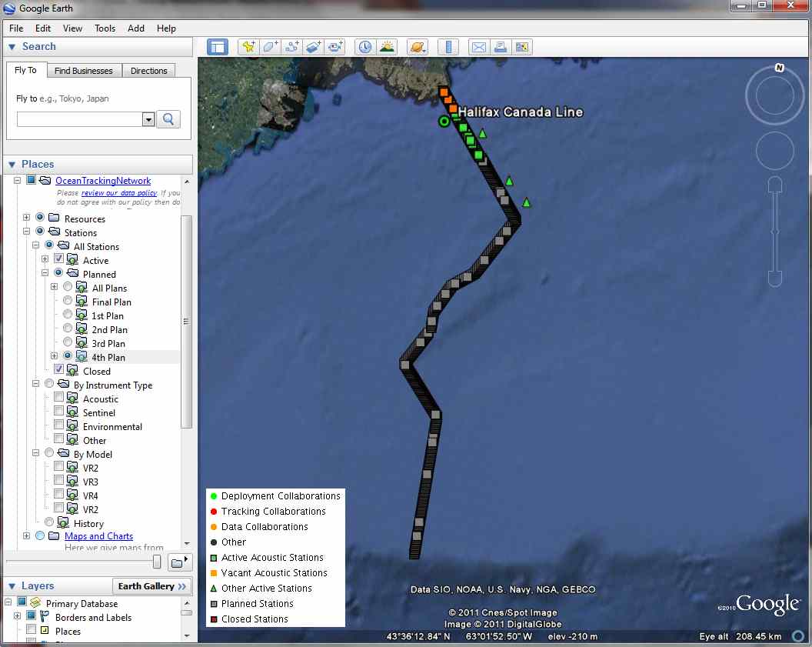Open the Tools menu
Viewport: 812px width, 647px height.
point(105,28)
